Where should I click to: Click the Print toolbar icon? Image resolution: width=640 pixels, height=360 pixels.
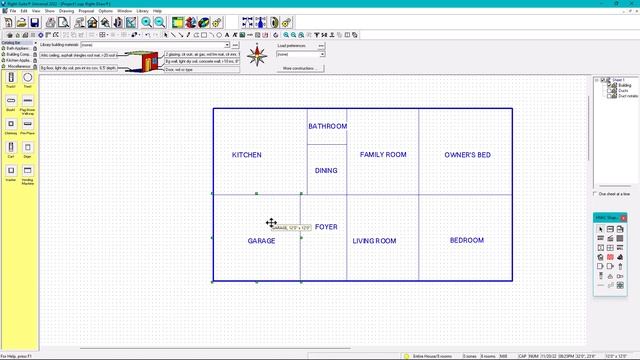51,22
